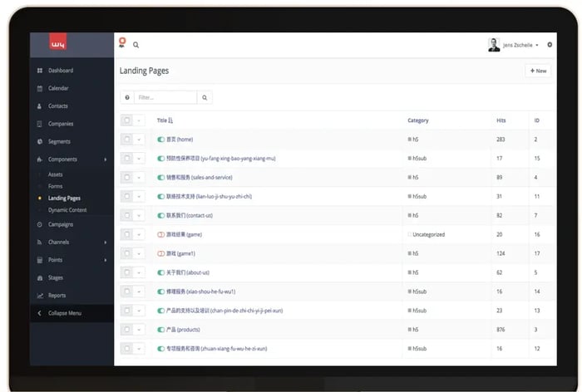The image size is (582, 392).
Task: Click the Segments pie icon
Action: 40,142
